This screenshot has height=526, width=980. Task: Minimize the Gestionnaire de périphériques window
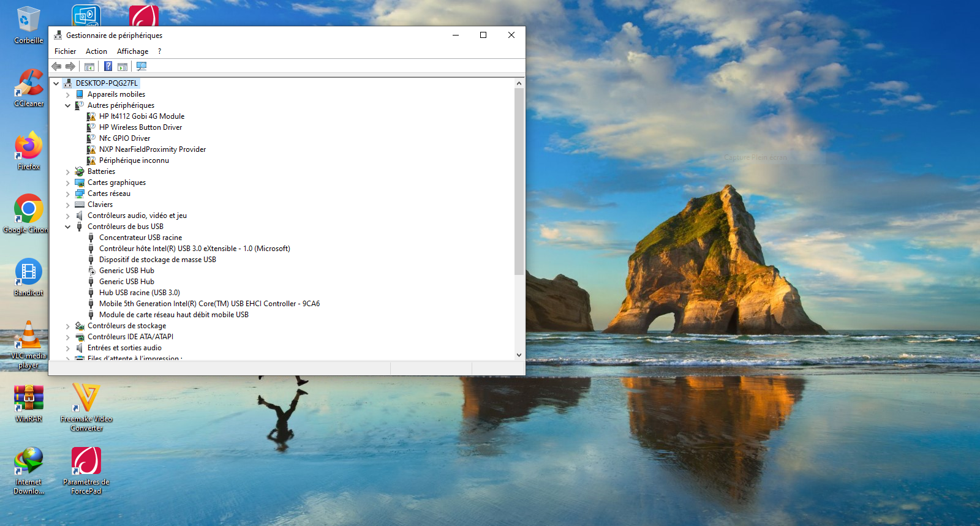[x=455, y=35]
